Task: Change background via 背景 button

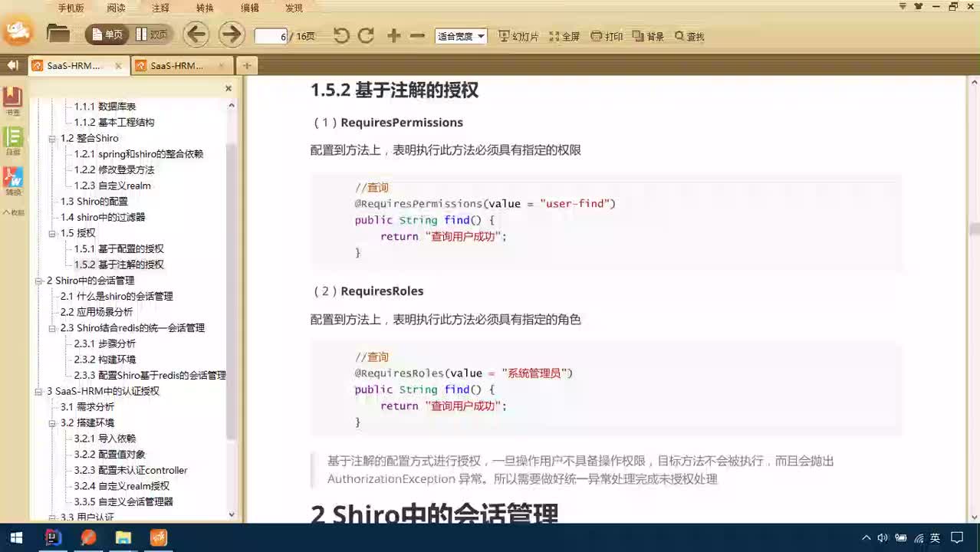Action: tap(648, 36)
